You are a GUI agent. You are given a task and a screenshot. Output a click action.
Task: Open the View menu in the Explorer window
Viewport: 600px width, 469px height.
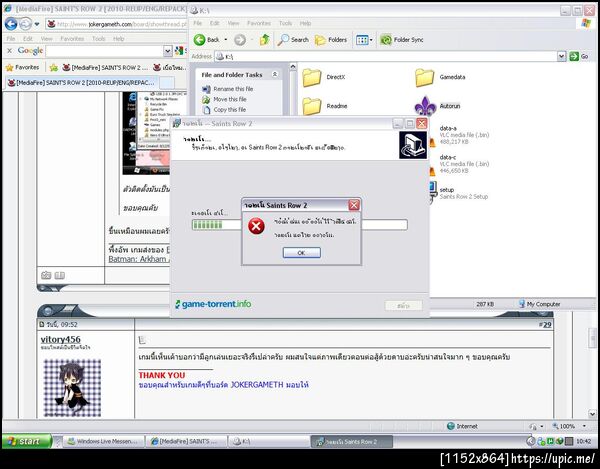[233, 23]
